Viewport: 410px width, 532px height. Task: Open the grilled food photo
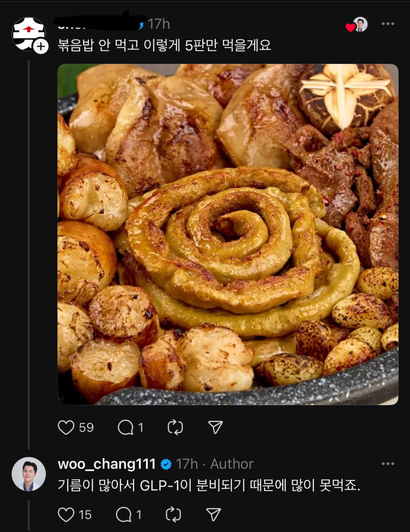coord(228,234)
